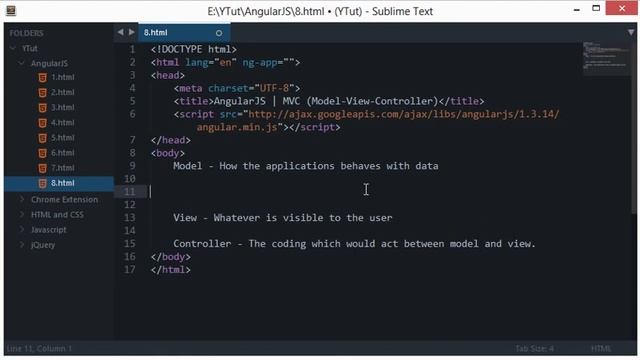Click the HTML5 icon beside 2.html
Viewport: 640px width, 360px height.
42,93
